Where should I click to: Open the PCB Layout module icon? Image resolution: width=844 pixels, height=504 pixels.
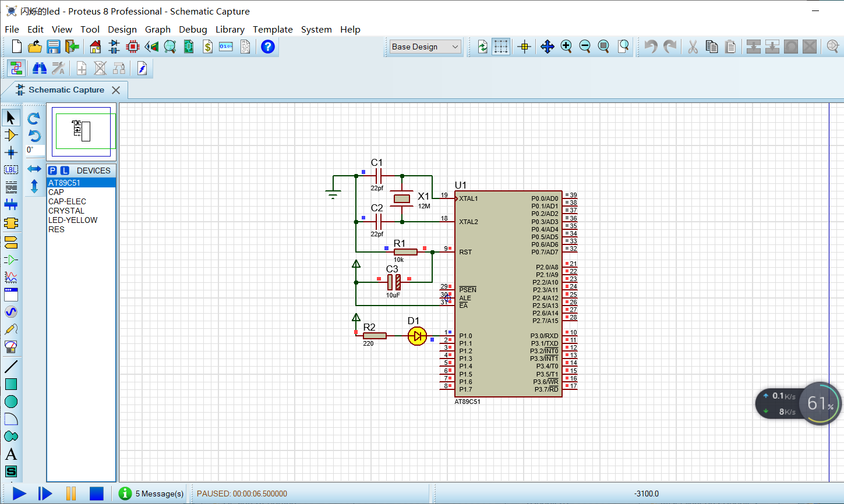point(133,47)
